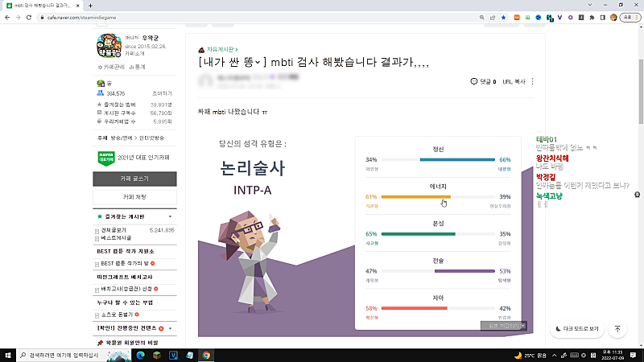Show hidden system tray icons

click(x=554, y=356)
